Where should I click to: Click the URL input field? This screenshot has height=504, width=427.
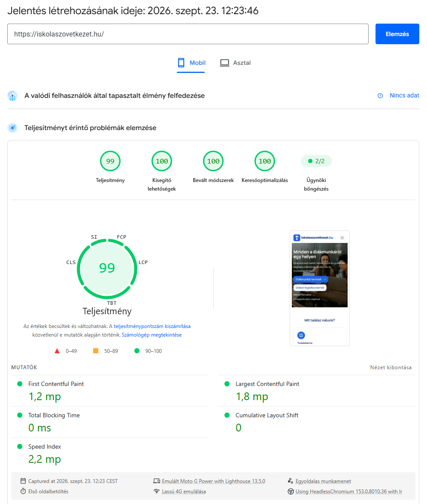(x=188, y=34)
